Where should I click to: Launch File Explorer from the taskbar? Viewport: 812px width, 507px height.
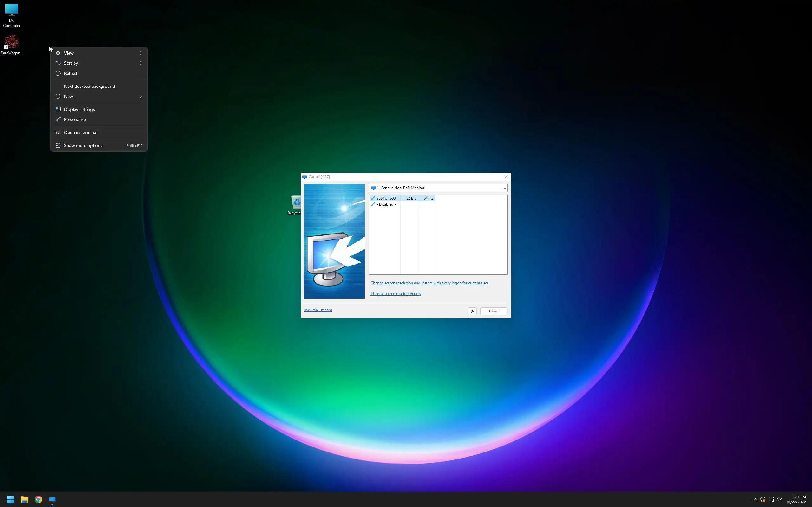[24, 499]
